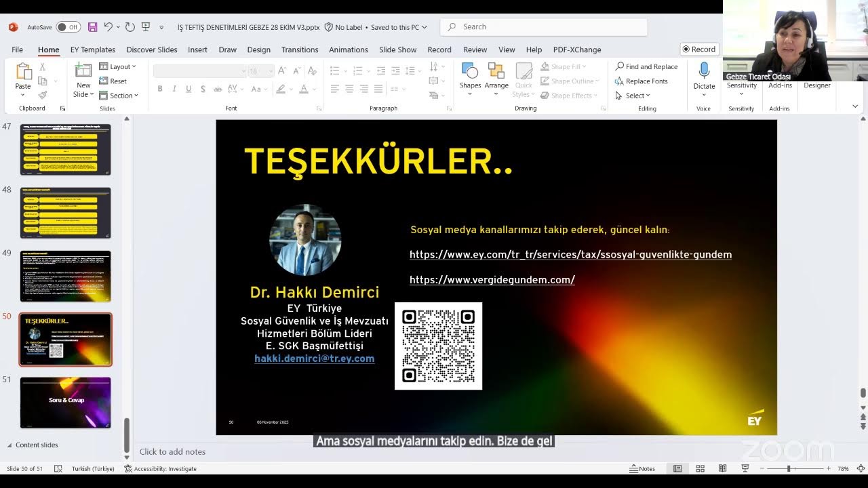The image size is (868, 488).
Task: Expand the Shape Effects dropdown
Action: pyautogui.click(x=569, y=96)
